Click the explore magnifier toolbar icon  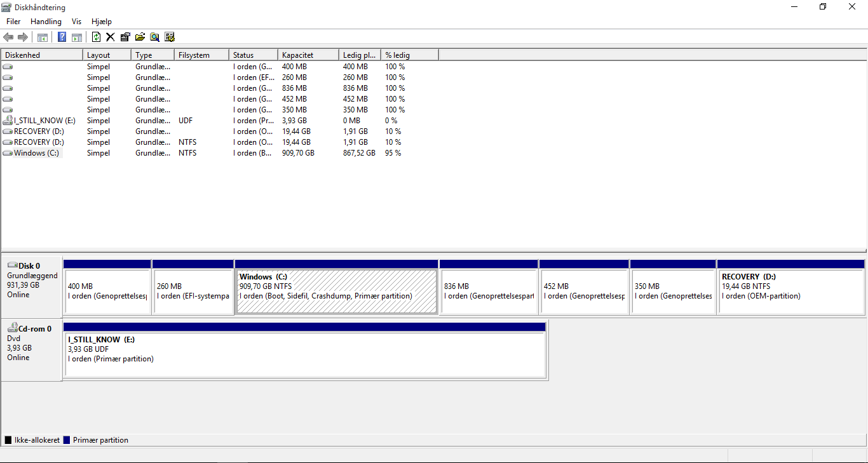[154, 37]
